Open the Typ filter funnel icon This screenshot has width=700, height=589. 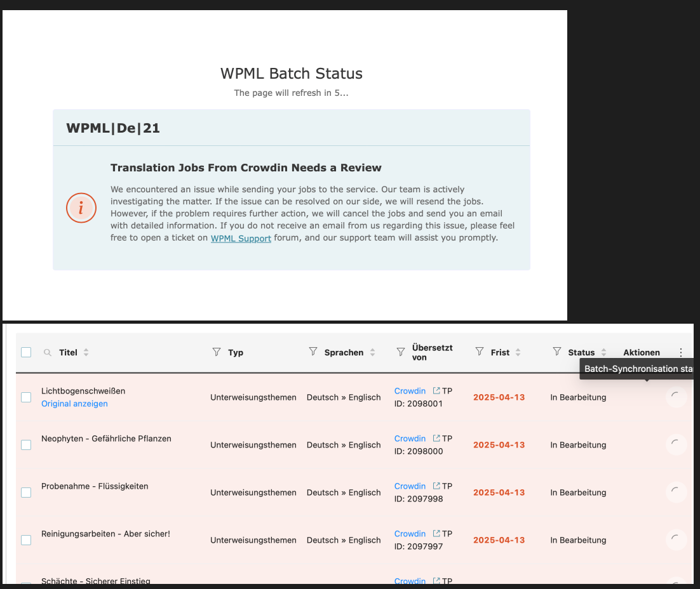(x=217, y=352)
